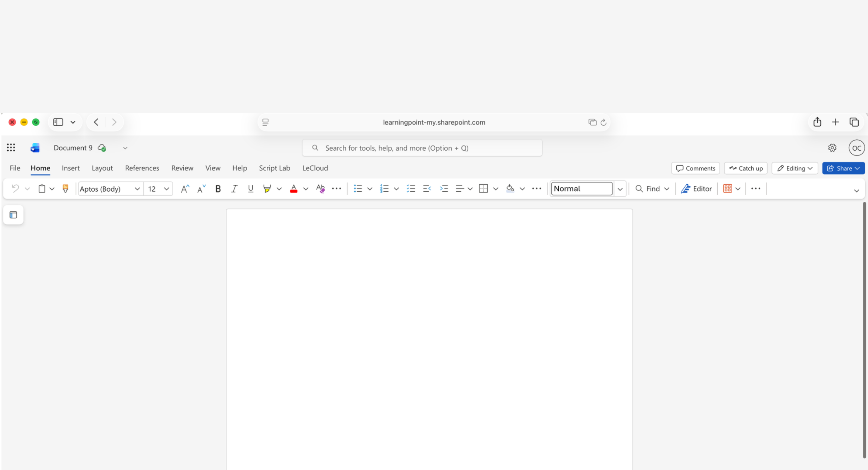Click the Catch up button

[746, 168]
